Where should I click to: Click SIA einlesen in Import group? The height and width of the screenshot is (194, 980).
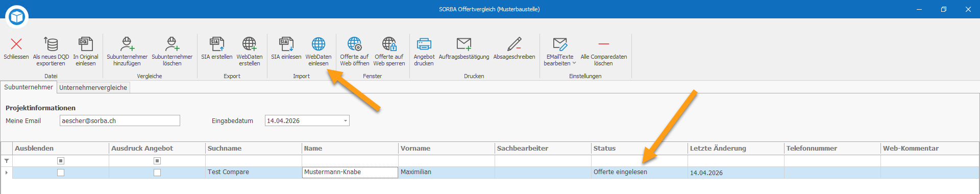[286, 48]
